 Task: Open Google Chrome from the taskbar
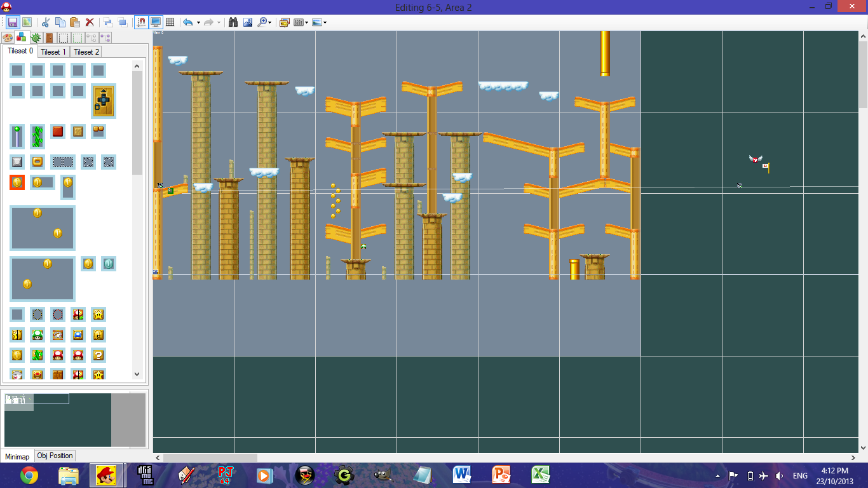click(x=29, y=475)
